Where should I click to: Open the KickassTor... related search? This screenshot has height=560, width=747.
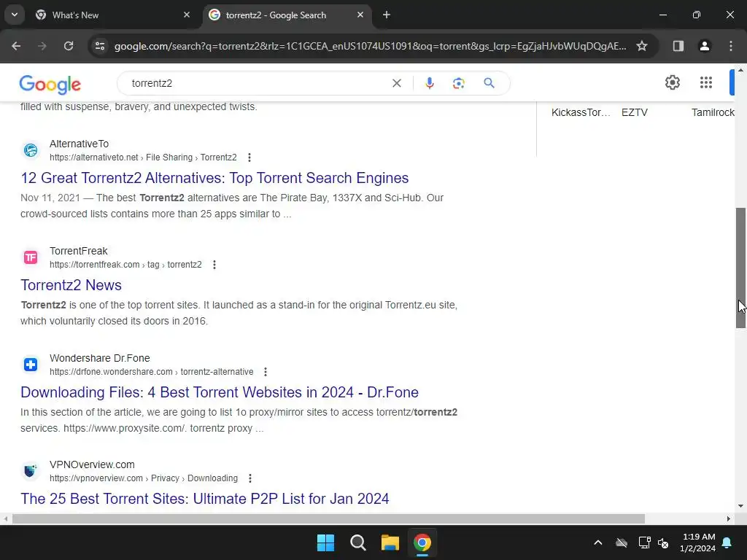coord(581,112)
